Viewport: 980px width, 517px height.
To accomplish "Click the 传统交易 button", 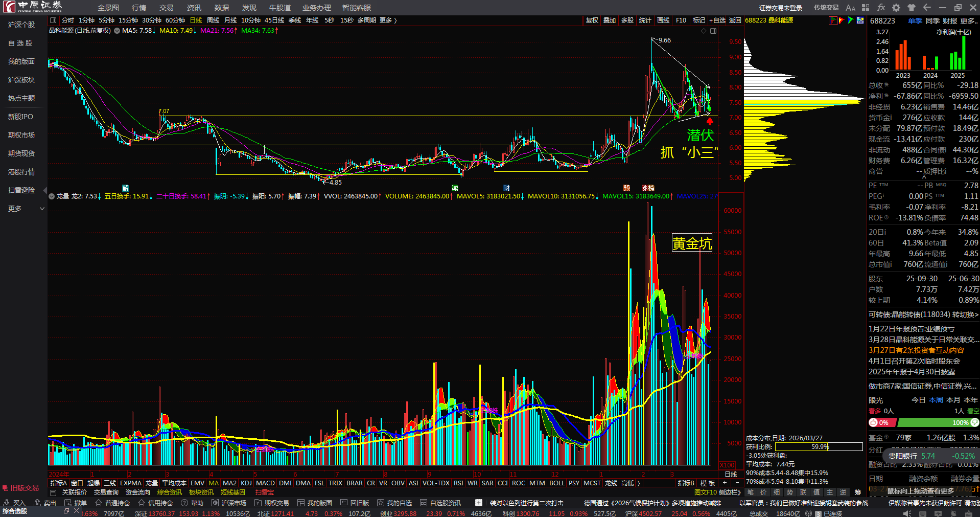I will [x=826, y=8].
